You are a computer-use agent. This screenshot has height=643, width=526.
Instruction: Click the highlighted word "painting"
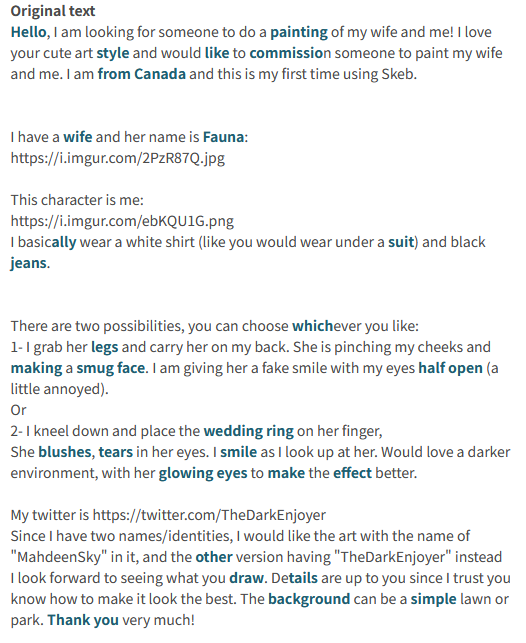pos(299,32)
